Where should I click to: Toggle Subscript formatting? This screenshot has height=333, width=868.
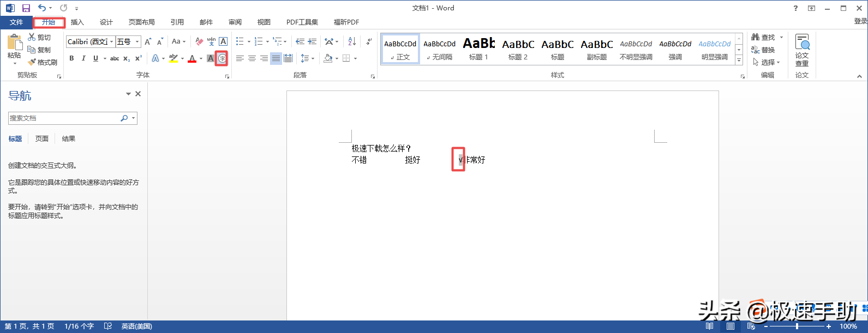127,58
